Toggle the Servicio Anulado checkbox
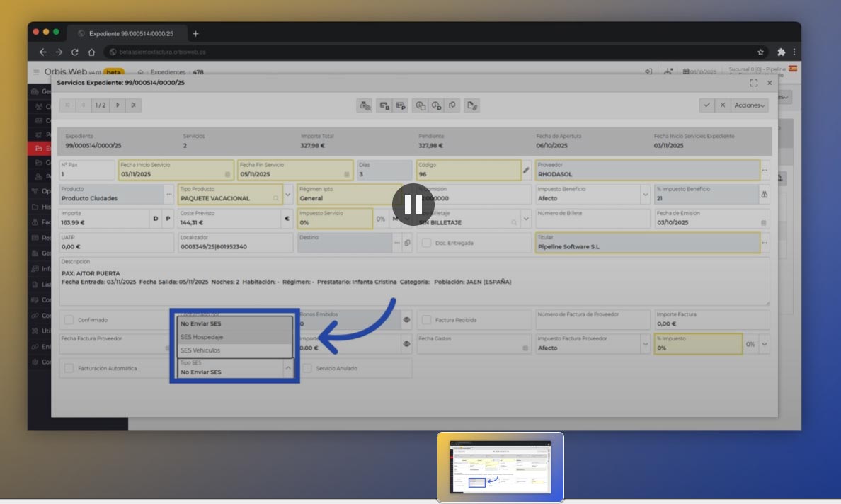Viewport: 841px width, 504px height. pyautogui.click(x=307, y=368)
